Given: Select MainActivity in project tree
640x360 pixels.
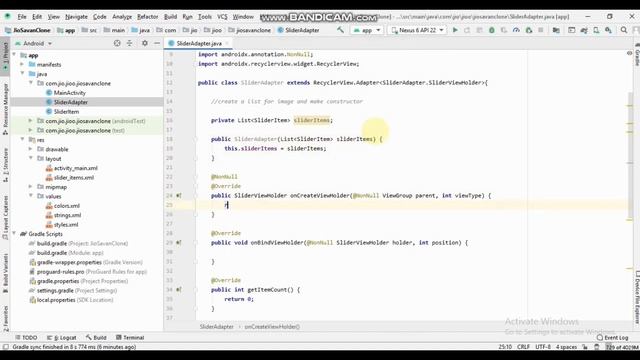Looking at the screenshot, I should [x=69, y=93].
